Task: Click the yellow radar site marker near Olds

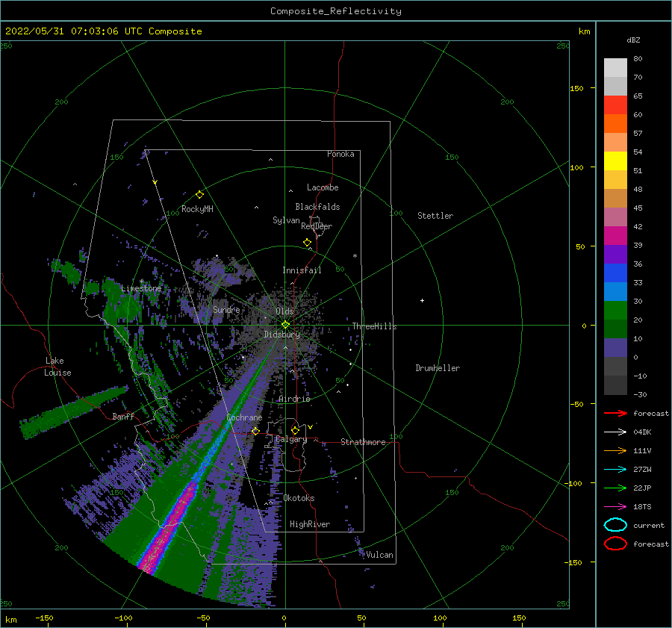Action: [x=285, y=325]
